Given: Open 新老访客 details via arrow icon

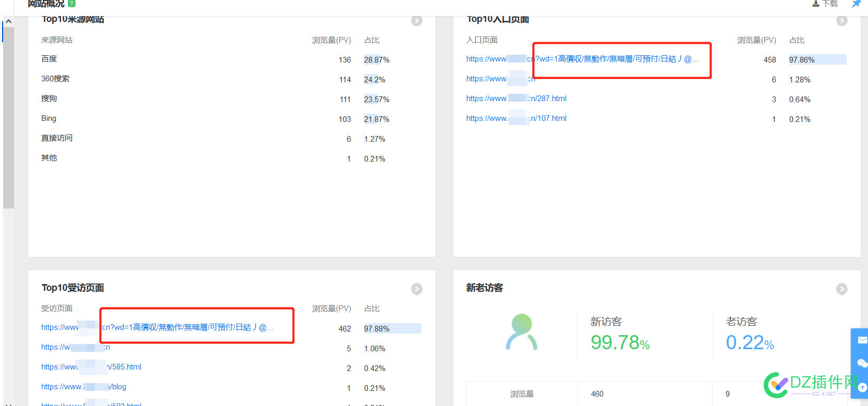Looking at the screenshot, I should [x=841, y=289].
